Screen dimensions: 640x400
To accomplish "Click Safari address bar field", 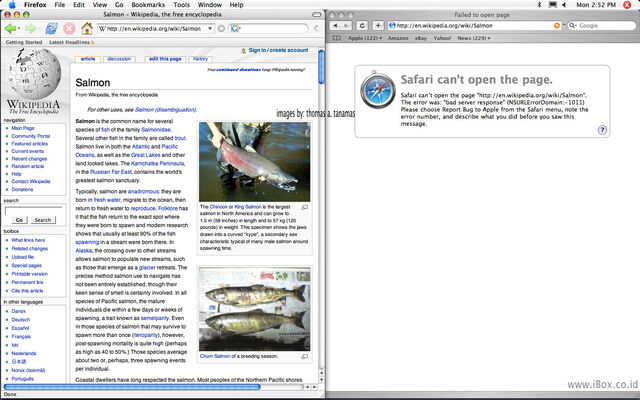I will coord(475,25).
